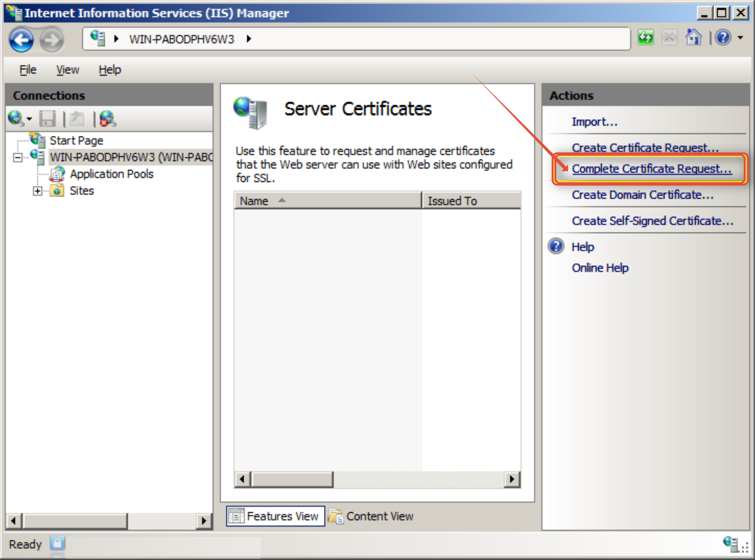Click the Stop X icon in toolbar

click(x=670, y=37)
